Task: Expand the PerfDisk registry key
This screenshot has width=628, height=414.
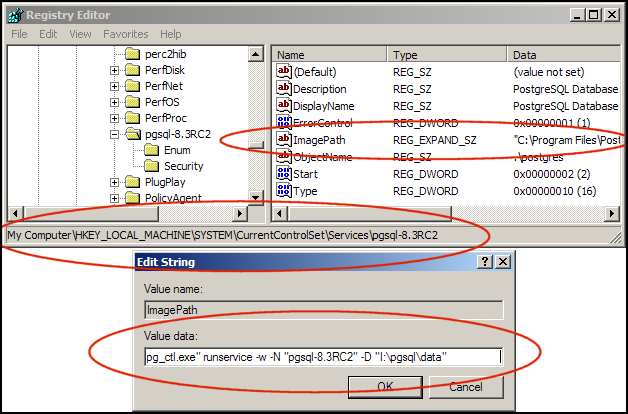Action: point(115,70)
